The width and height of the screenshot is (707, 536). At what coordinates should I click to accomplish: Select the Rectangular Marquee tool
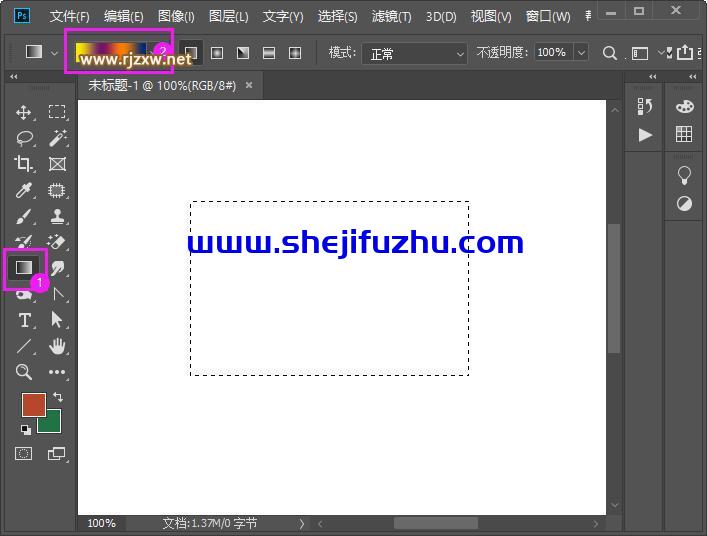[57, 112]
